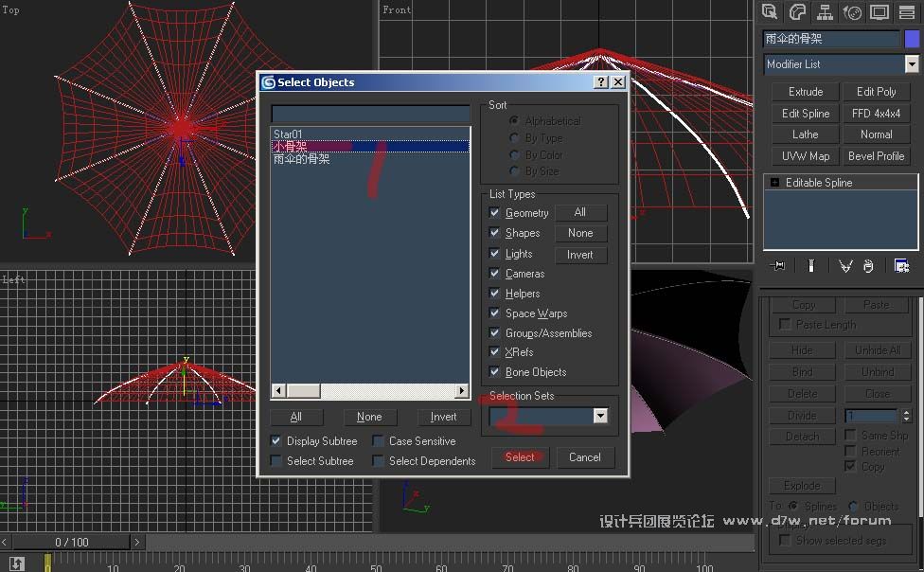Viewport: 924px width, 572px height.
Task: Apply the UVW Map modifier button
Action: coord(806,156)
